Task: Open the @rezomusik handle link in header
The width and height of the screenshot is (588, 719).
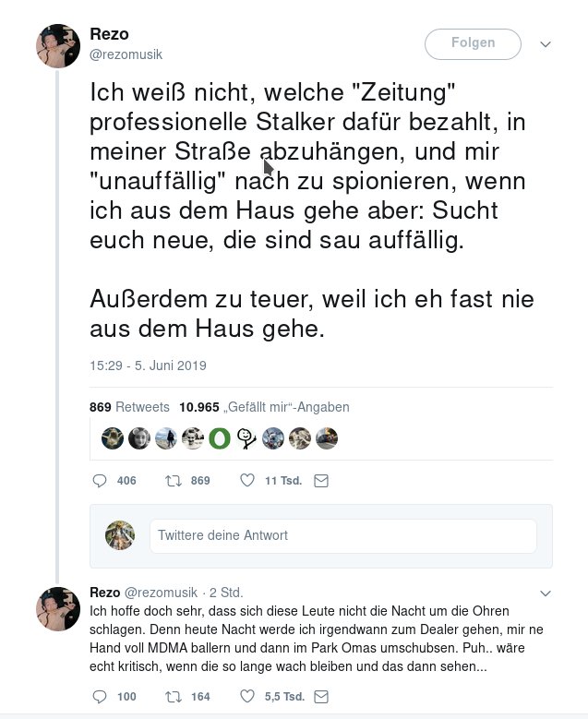Action: click(x=126, y=54)
